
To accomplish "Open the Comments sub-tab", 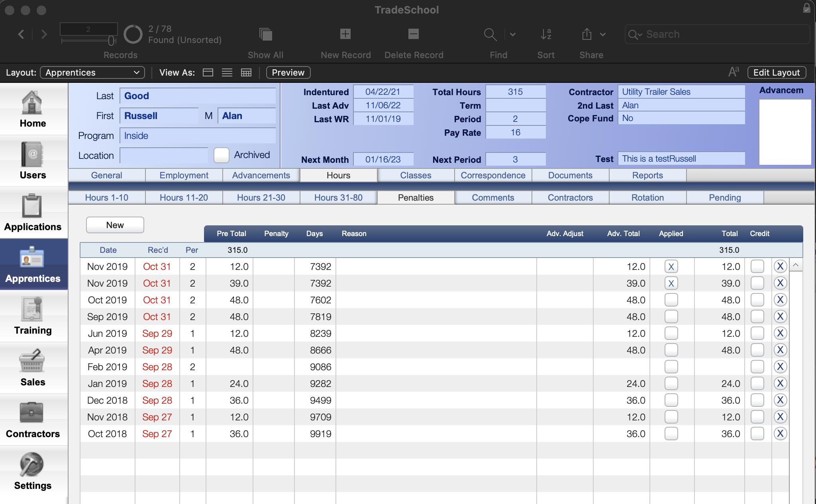I will tap(493, 197).
